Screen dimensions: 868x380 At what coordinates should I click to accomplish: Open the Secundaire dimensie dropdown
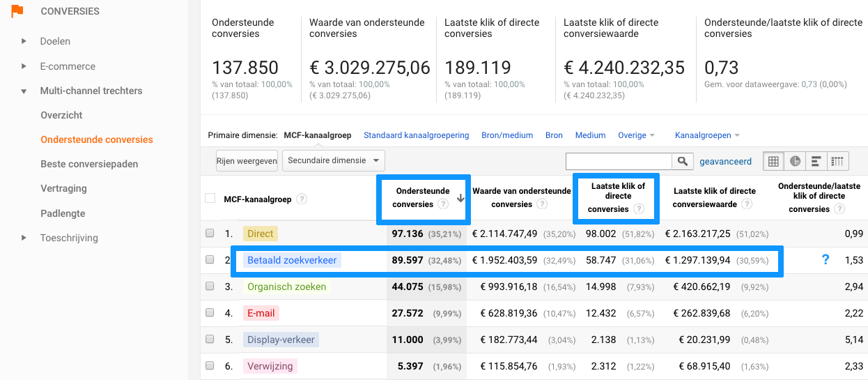[333, 160]
